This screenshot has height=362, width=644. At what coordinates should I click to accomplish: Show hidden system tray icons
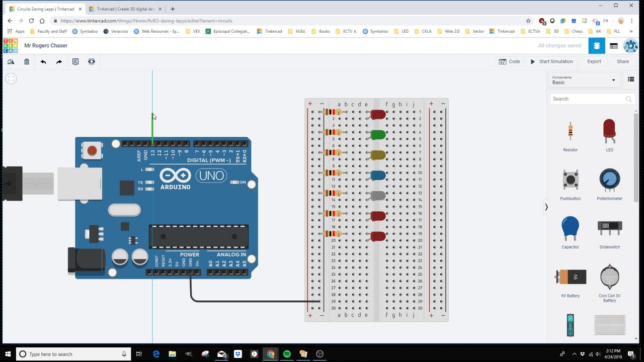pos(574,354)
